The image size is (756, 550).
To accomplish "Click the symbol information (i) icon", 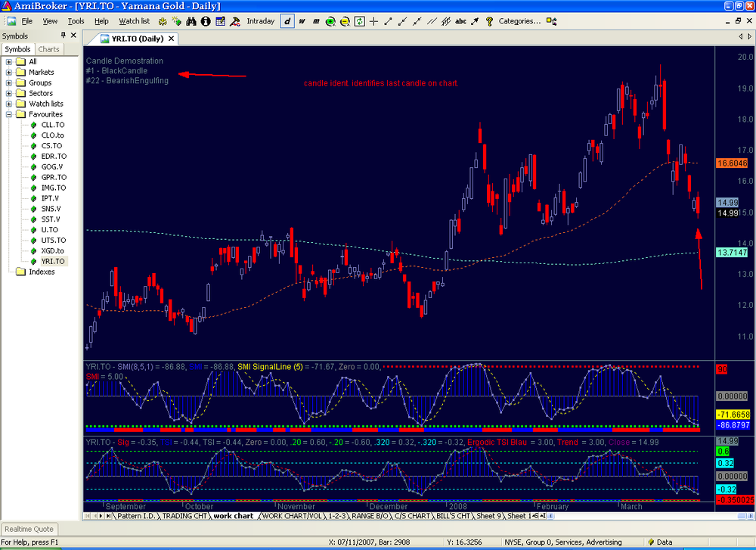I will coord(206,21).
